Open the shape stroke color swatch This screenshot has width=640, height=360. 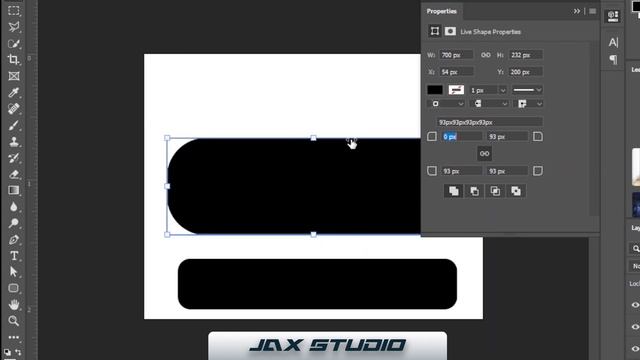point(456,90)
